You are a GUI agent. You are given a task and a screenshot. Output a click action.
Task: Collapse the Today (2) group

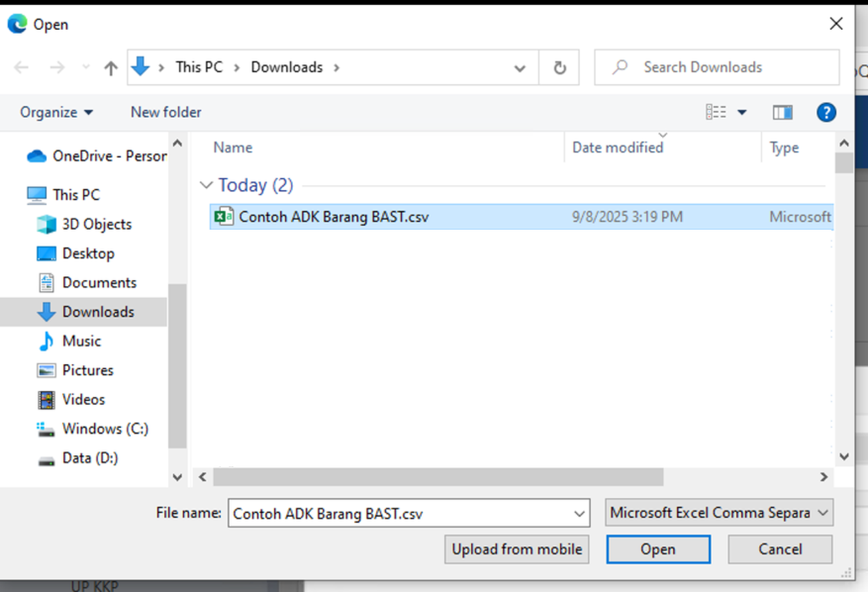coord(206,185)
